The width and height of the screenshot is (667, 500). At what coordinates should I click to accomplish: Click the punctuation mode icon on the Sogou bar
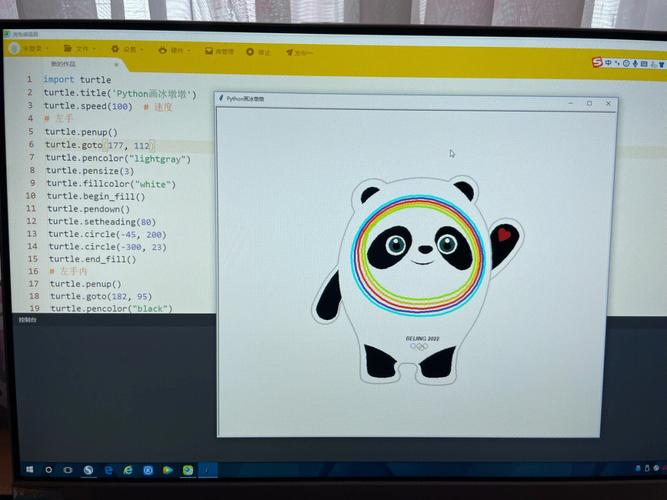click(x=617, y=63)
